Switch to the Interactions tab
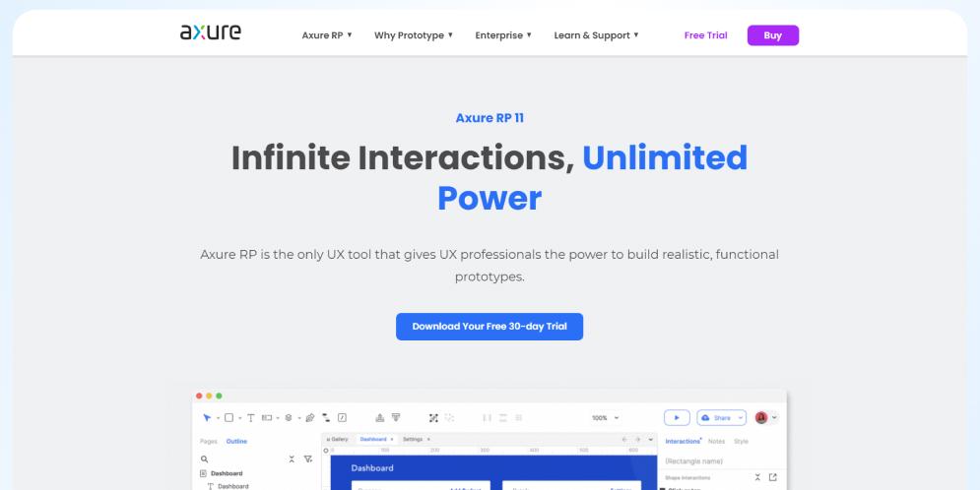Viewport: 980px width, 490px height. (684, 442)
